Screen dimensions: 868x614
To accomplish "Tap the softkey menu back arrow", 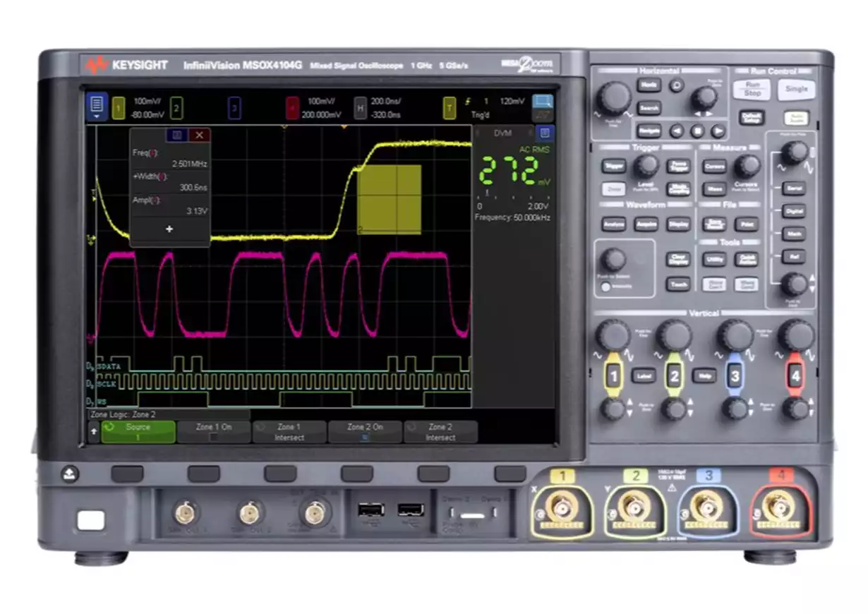I will pos(93,431).
